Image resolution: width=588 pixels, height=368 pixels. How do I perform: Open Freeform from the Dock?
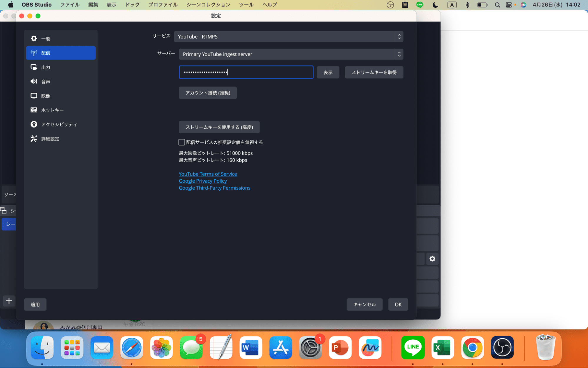click(x=370, y=348)
